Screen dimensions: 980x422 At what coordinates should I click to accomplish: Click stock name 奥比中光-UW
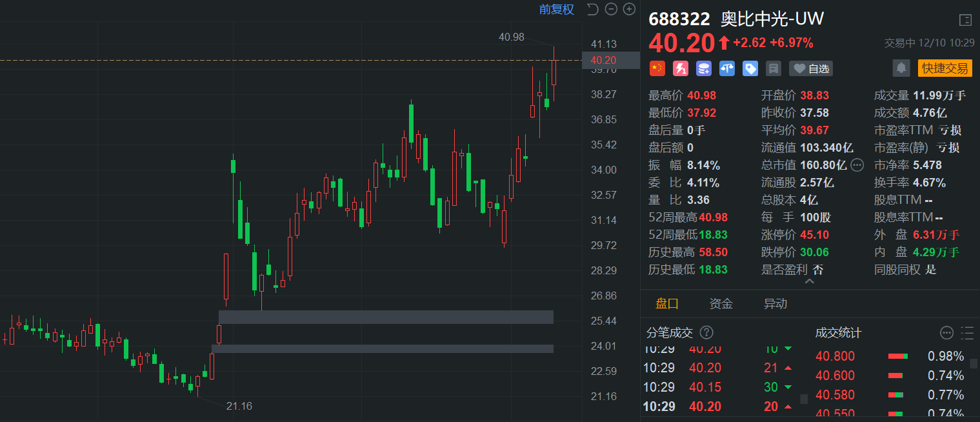click(x=772, y=19)
